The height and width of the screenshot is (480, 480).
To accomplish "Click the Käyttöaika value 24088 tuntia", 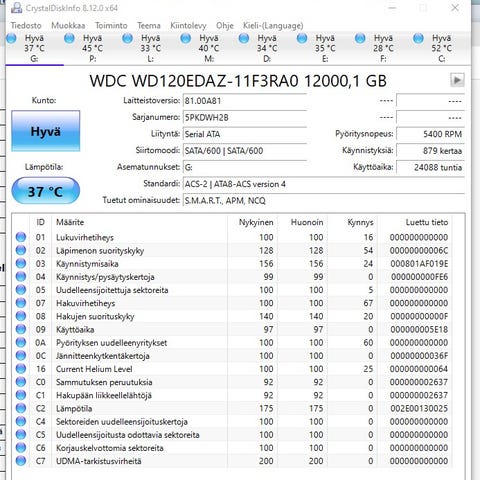I will [430, 168].
